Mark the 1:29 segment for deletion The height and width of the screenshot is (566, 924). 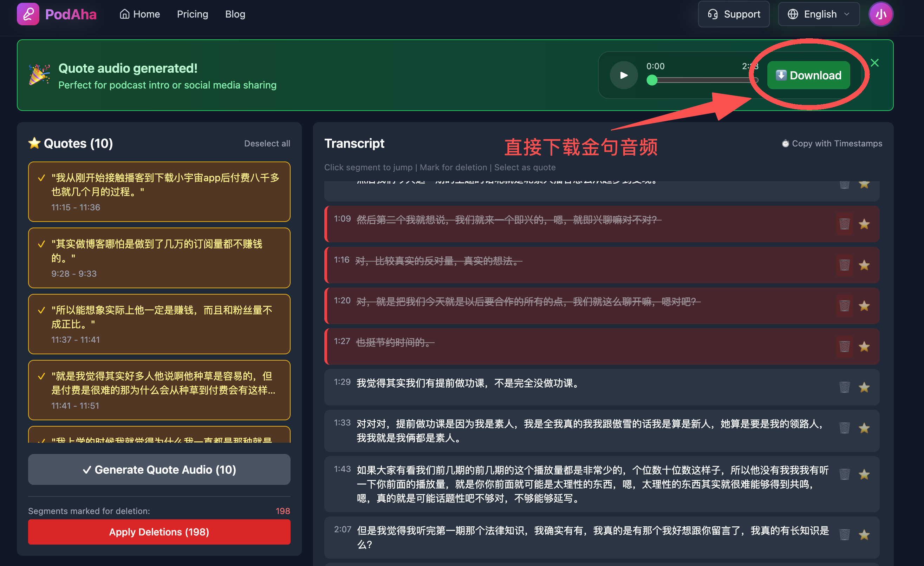844,387
